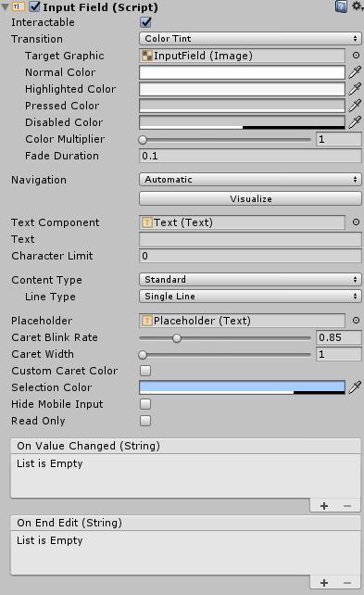
Task: Open the Navigation Automatic dropdown
Action: 250,180
